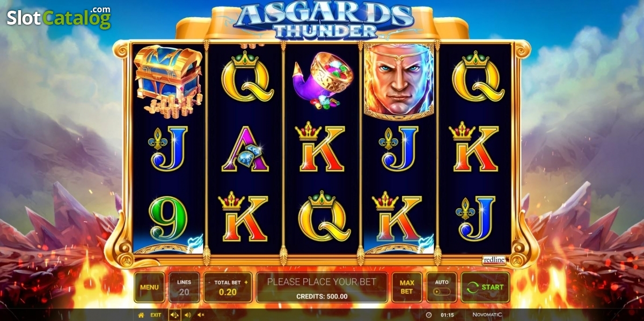Set the bet with MAX BET
644x321 pixels.
pyautogui.click(x=407, y=287)
